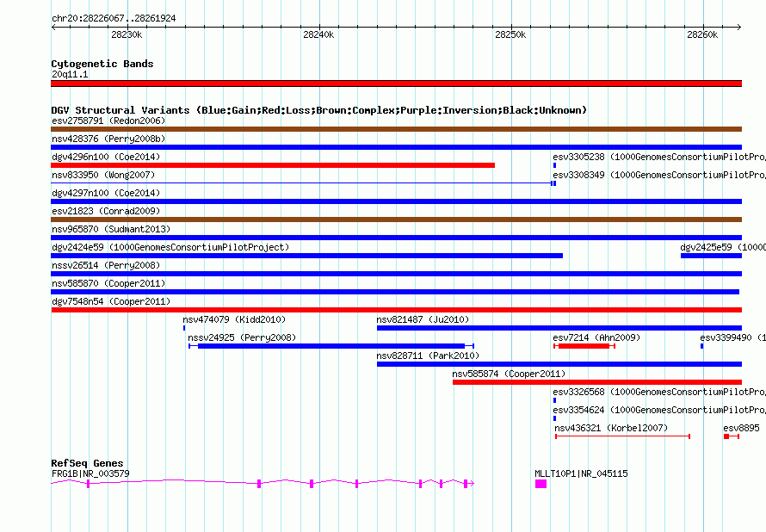Image resolution: width=766 pixels, height=532 pixels.
Task: Select the esv21823 (Conrad2009) brown bar
Action: (396, 220)
